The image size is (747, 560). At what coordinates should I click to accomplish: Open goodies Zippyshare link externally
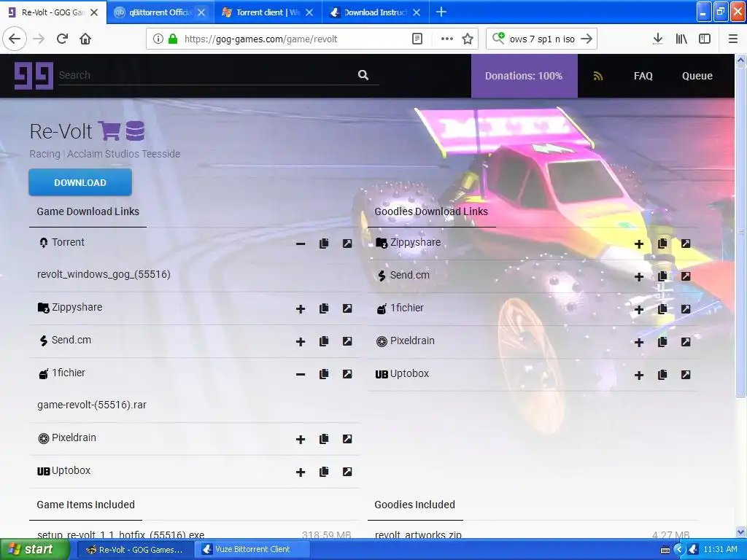[686, 244]
